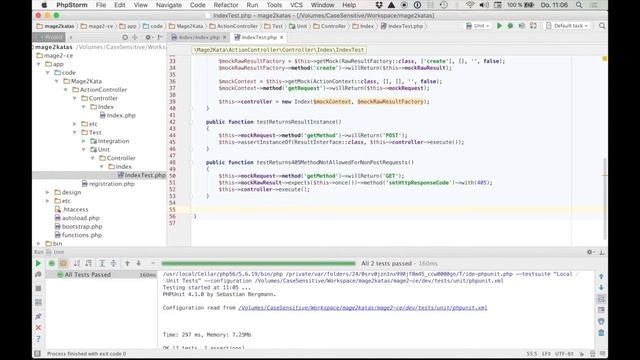Open the Navigate menu
Image resolution: width=640 pixels, height=360 pixels.
pos(169,5)
